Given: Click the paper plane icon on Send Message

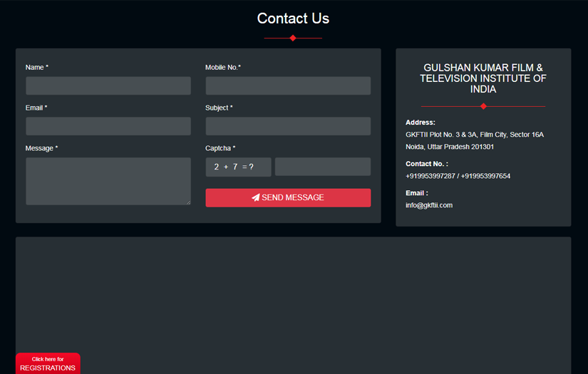Looking at the screenshot, I should tap(256, 197).
